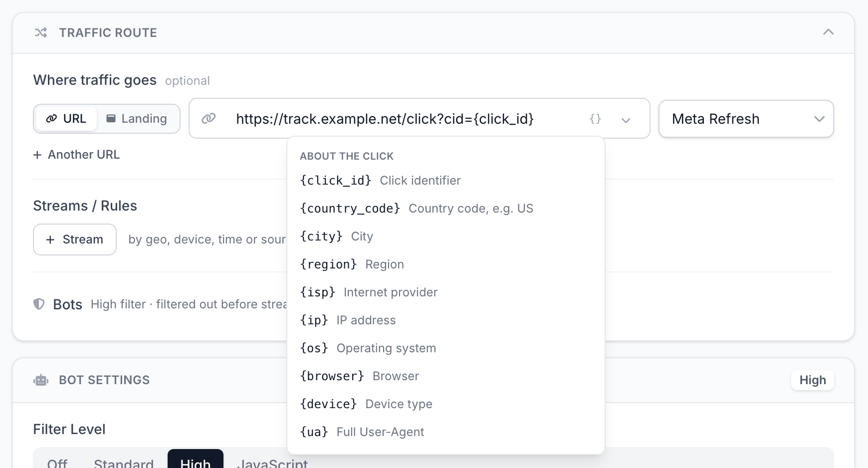Select the {browser} macro
Image resolution: width=868 pixels, height=468 pixels.
click(x=445, y=376)
